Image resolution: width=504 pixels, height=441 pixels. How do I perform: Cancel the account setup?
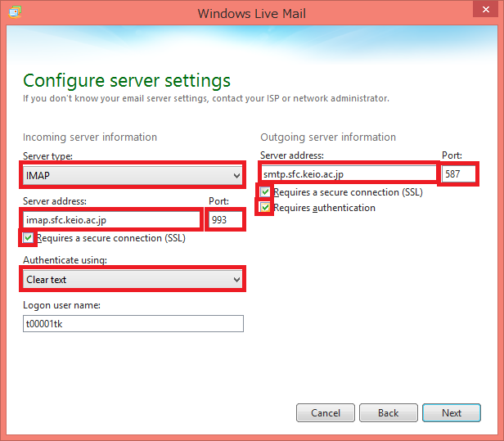click(x=326, y=413)
